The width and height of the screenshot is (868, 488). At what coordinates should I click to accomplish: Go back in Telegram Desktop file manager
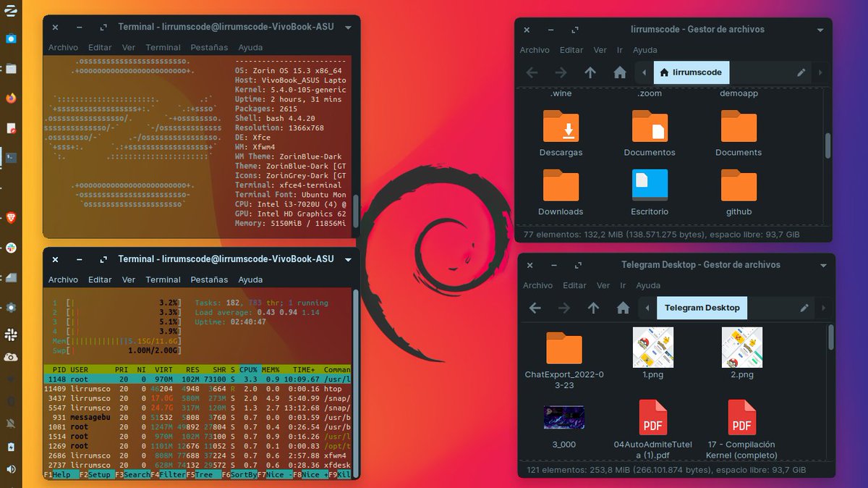coord(535,308)
